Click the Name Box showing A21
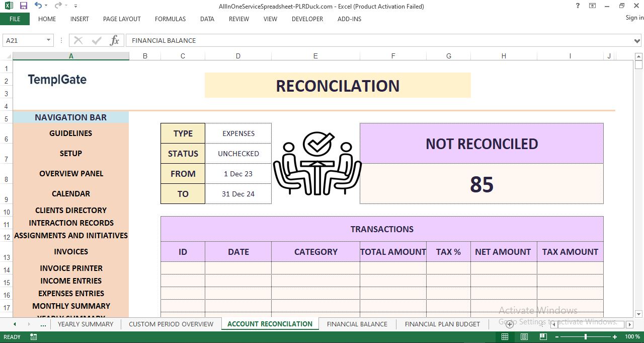644x343 pixels. [x=24, y=40]
